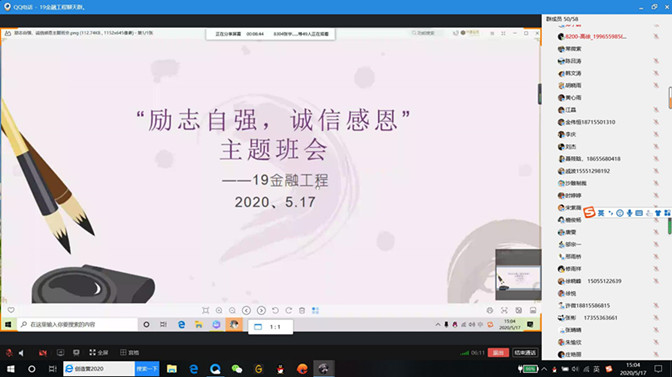This screenshot has width=672, height=377.
Task: Click the red 退出 exit button
Action: tap(498, 353)
